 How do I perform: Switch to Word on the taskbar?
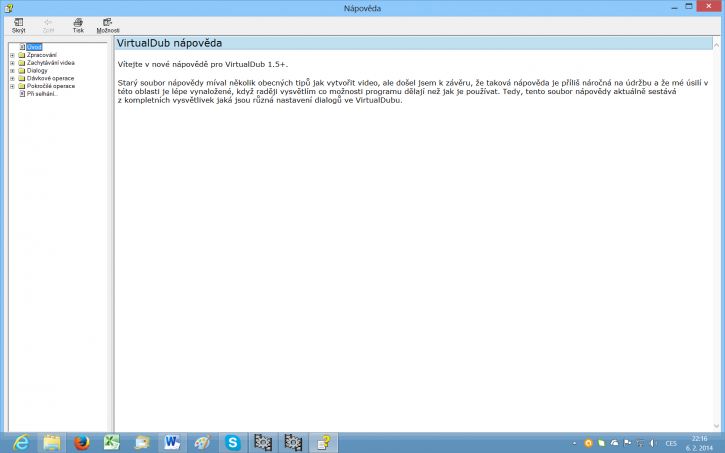[172, 443]
